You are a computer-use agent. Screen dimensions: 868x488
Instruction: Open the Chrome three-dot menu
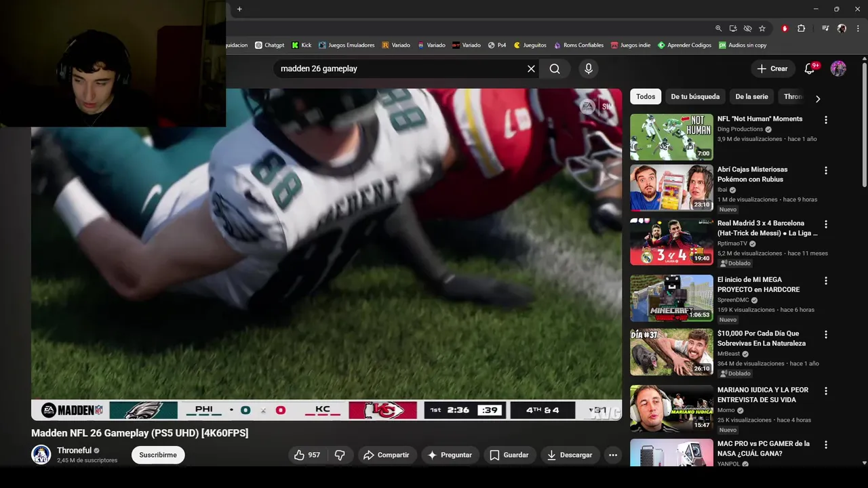coord(857,28)
